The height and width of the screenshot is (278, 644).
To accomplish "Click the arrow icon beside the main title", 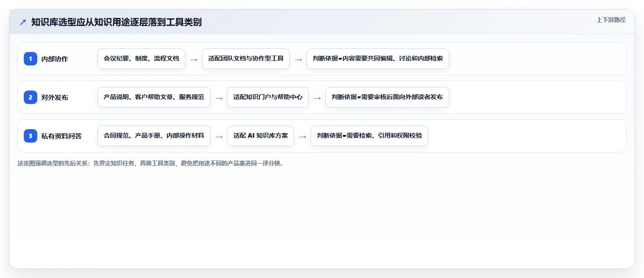I will coord(23,22).
